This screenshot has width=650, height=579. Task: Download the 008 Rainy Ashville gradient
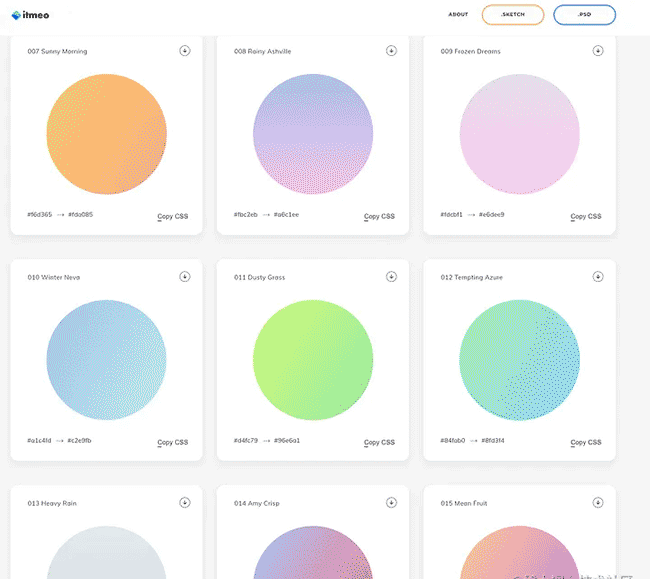pos(391,51)
